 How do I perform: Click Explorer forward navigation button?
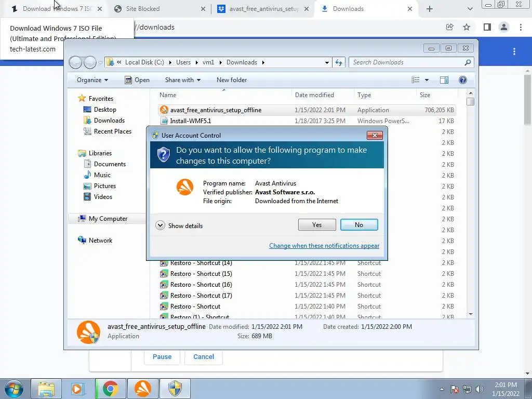point(90,62)
